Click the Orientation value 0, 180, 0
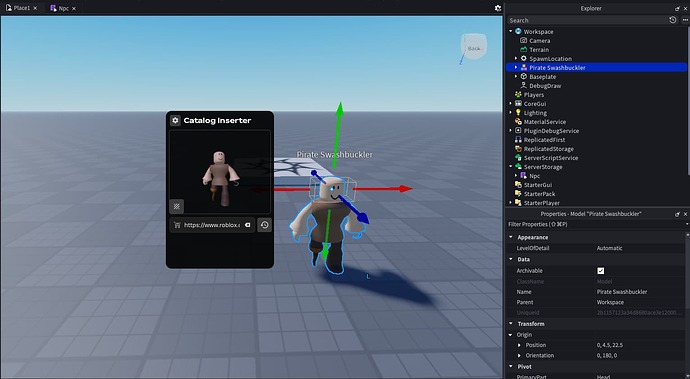690x379 pixels. (x=607, y=355)
